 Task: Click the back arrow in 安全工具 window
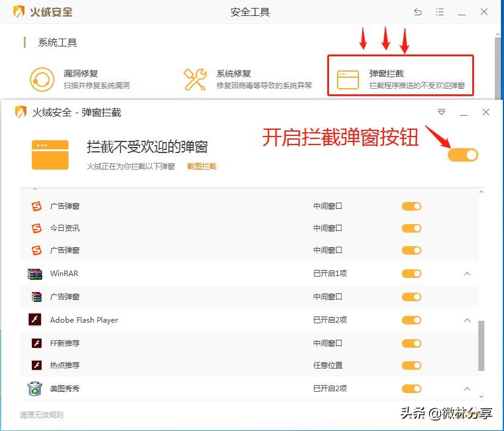tap(418, 12)
